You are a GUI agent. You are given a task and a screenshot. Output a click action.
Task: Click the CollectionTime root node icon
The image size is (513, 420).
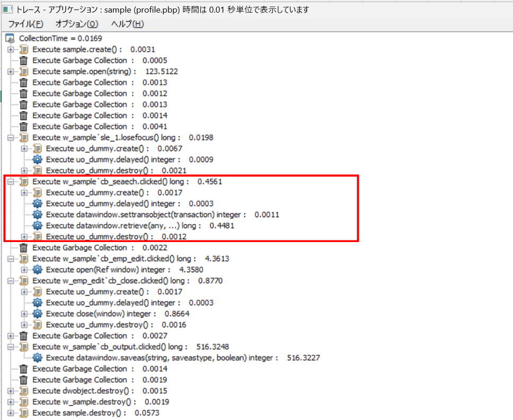point(10,38)
